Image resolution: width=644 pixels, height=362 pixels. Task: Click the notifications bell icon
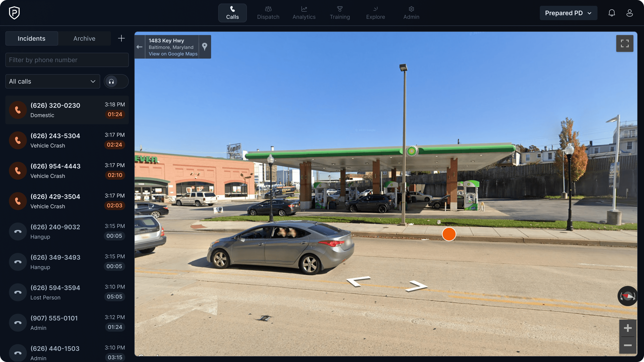612,13
